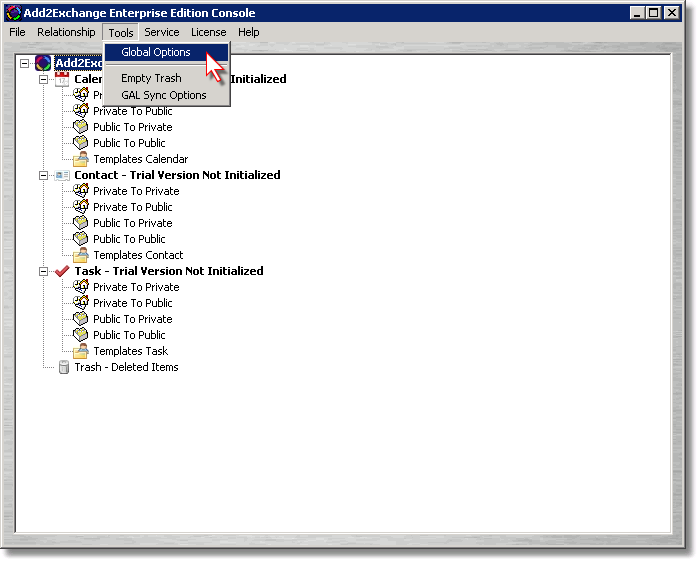Screen dimensions: 698x561
Task: Click the Templates Contact folder icon
Action: pyautogui.click(x=81, y=255)
